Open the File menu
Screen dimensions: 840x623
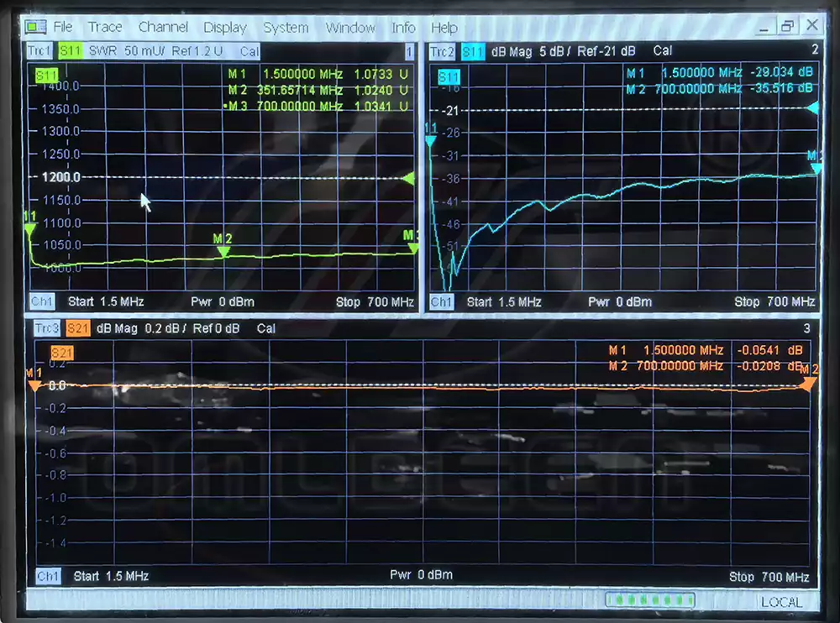62,27
